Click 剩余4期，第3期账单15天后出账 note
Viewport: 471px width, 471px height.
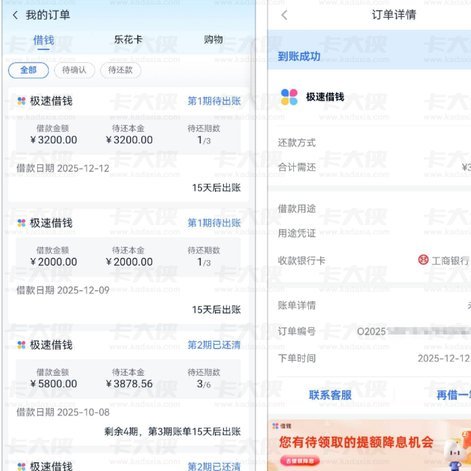(x=172, y=432)
